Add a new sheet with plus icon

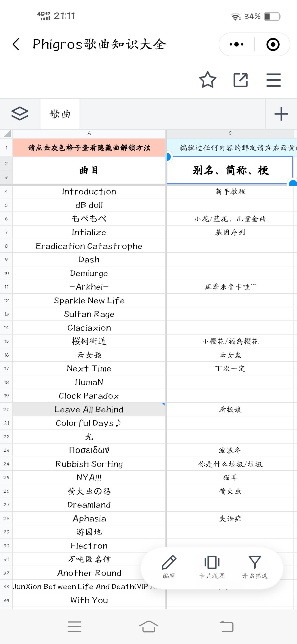tap(281, 114)
